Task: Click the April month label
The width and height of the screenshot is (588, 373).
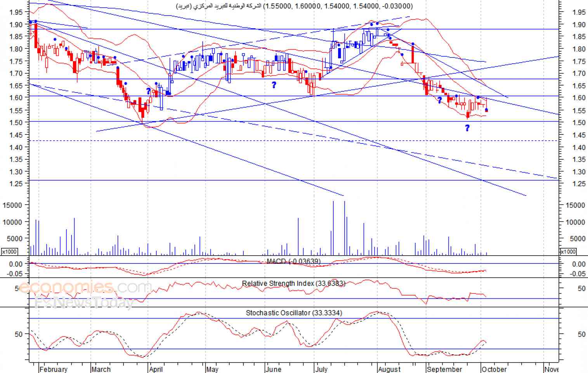Action: click(x=156, y=369)
